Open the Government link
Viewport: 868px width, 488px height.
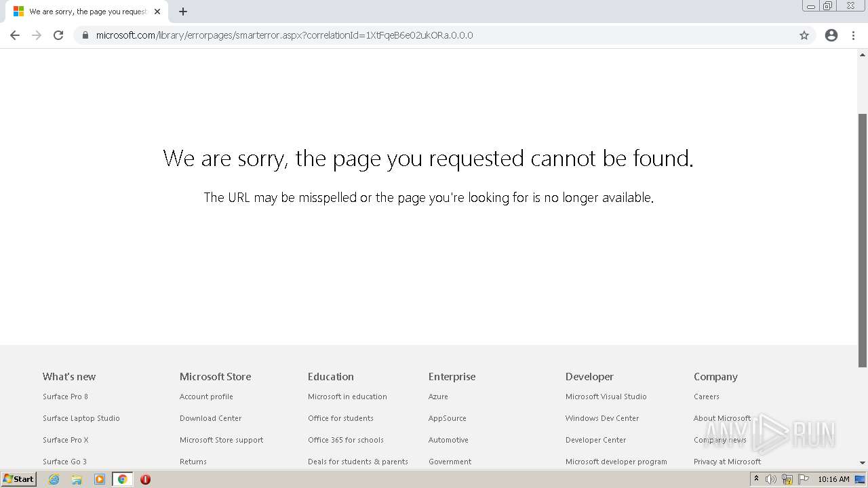coord(450,462)
